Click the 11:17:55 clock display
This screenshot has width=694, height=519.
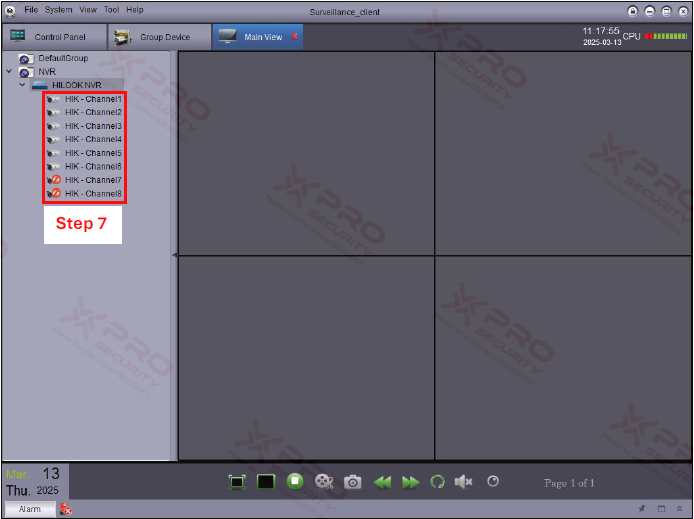(601, 31)
